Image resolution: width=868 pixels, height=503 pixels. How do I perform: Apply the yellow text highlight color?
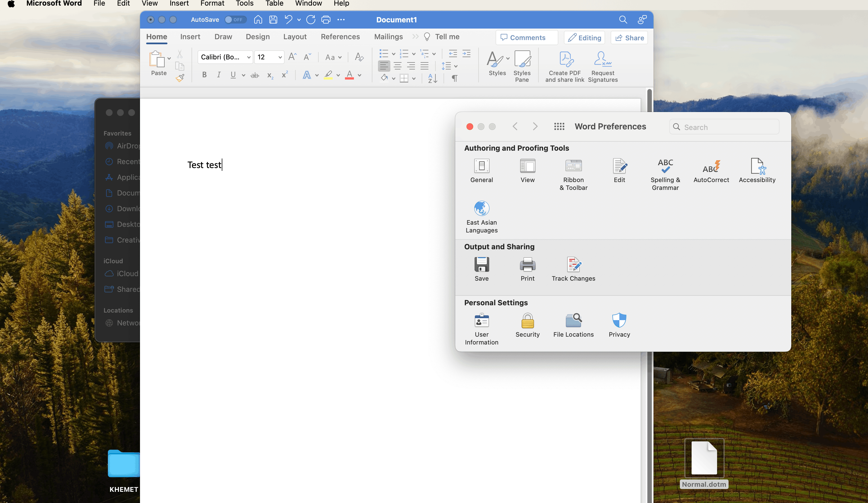(x=328, y=75)
